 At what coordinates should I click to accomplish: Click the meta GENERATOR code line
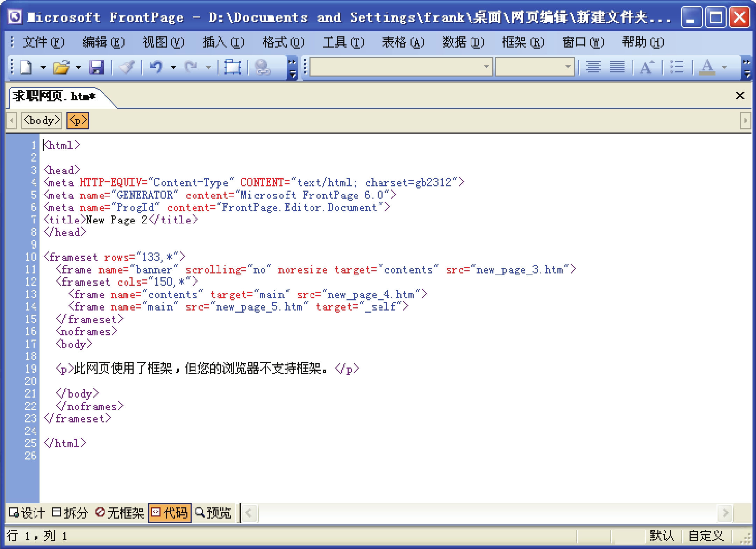(x=220, y=195)
